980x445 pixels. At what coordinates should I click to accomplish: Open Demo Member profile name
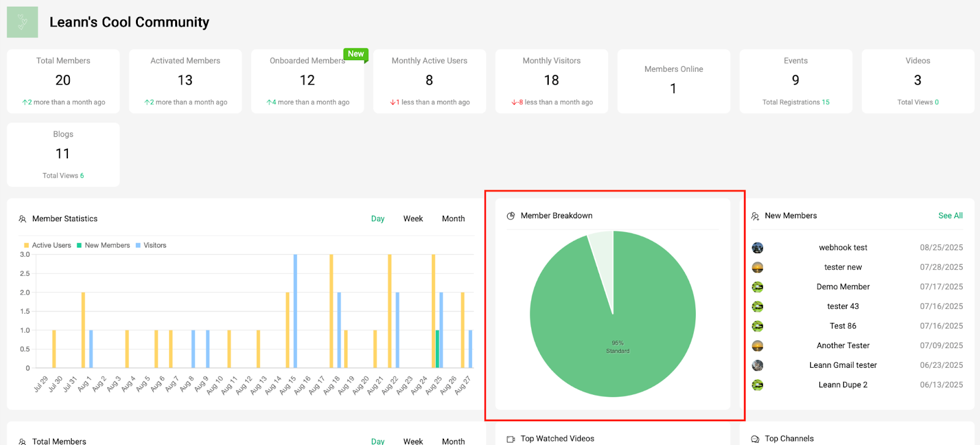click(843, 287)
